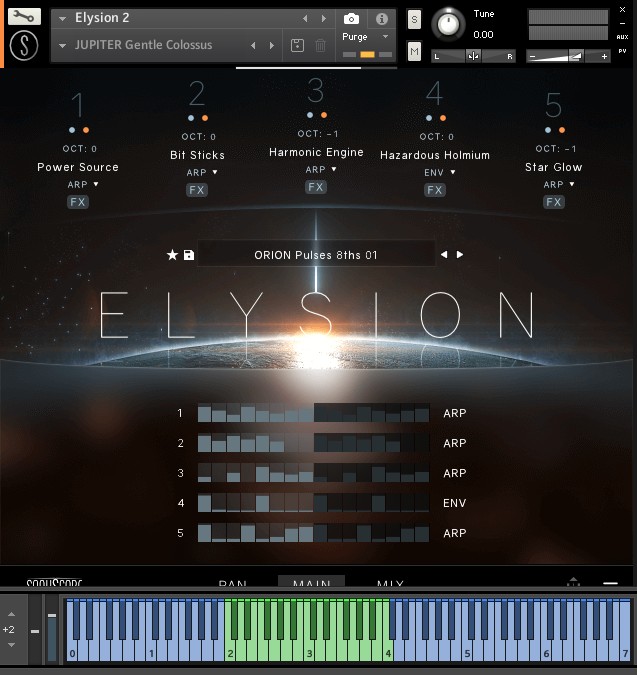Click the PV label at top right
The image size is (637, 675).
622,51
